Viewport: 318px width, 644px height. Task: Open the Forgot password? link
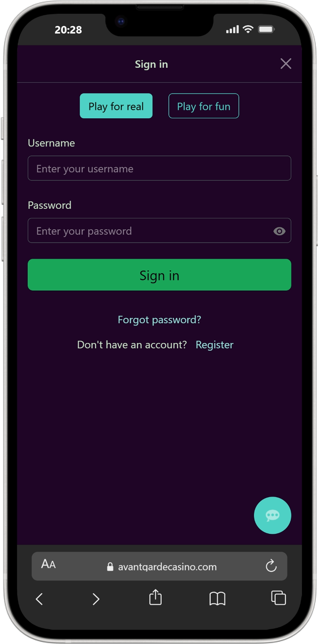click(x=159, y=320)
